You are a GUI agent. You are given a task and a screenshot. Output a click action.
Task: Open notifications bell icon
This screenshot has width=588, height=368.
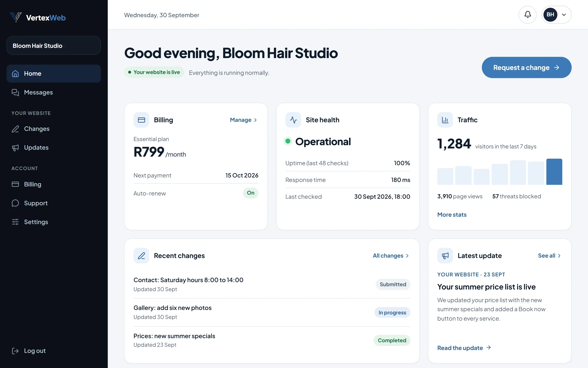coord(528,15)
